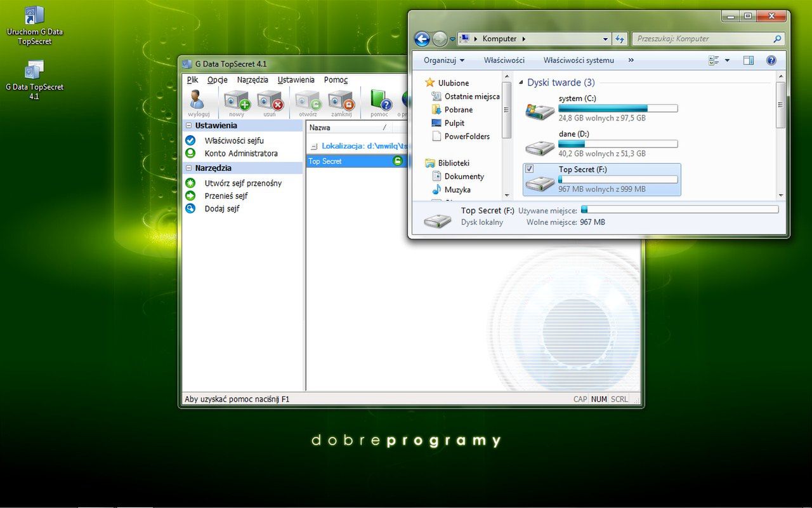Select Pulpit in the navigation pane
Screen dimensions: 812x508
click(454, 123)
